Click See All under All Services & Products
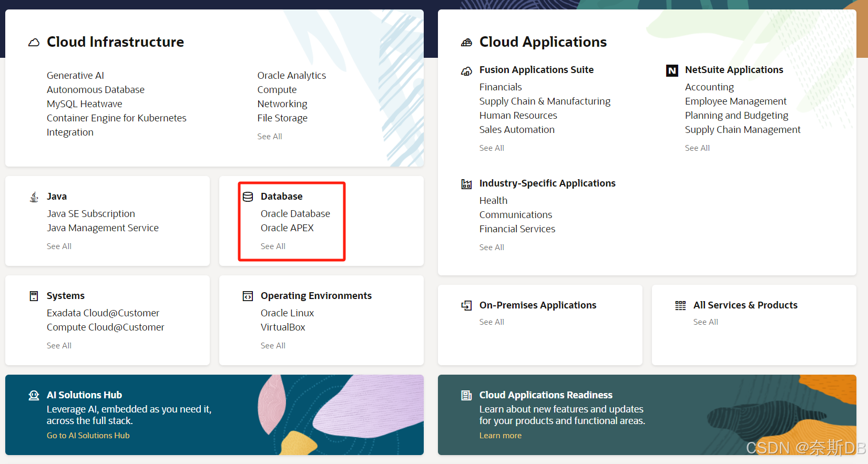The image size is (868, 464). coord(706,322)
